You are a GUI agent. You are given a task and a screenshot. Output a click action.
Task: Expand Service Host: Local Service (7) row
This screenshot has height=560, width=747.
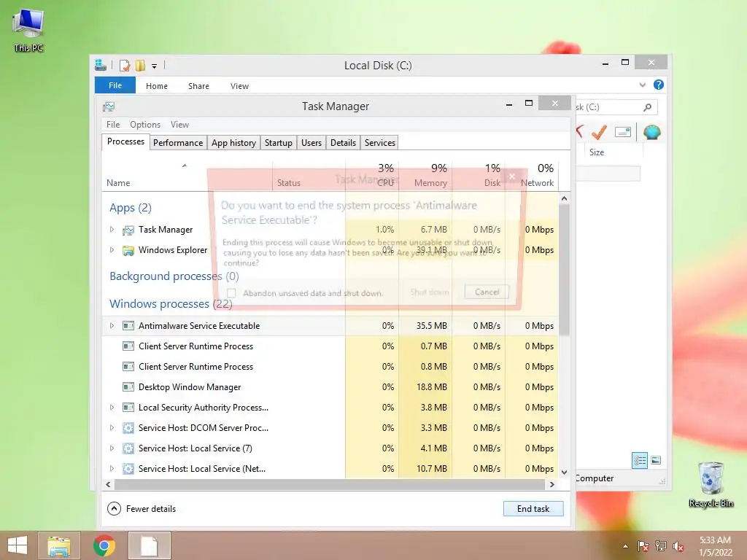pos(112,448)
